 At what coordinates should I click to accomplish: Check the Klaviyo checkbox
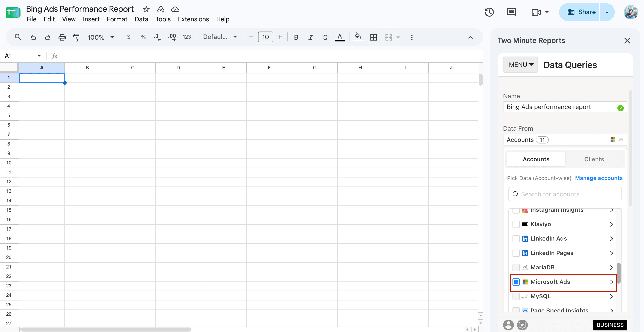click(516, 224)
